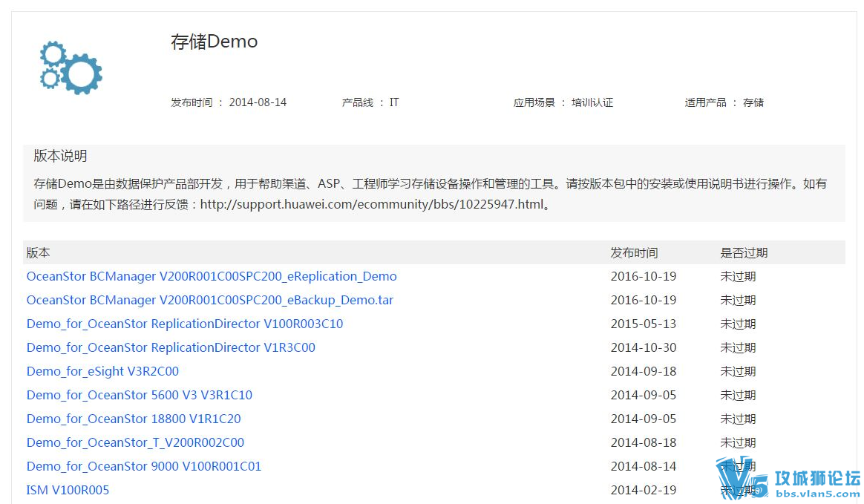Viewport: 864px width, 504px height.
Task: Click product line value IT
Action: [x=394, y=102]
